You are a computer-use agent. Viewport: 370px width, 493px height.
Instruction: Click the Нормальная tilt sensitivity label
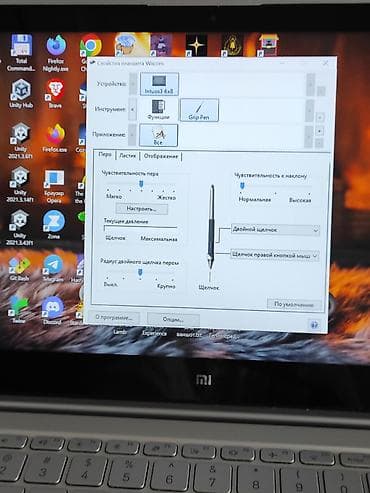coord(255,199)
